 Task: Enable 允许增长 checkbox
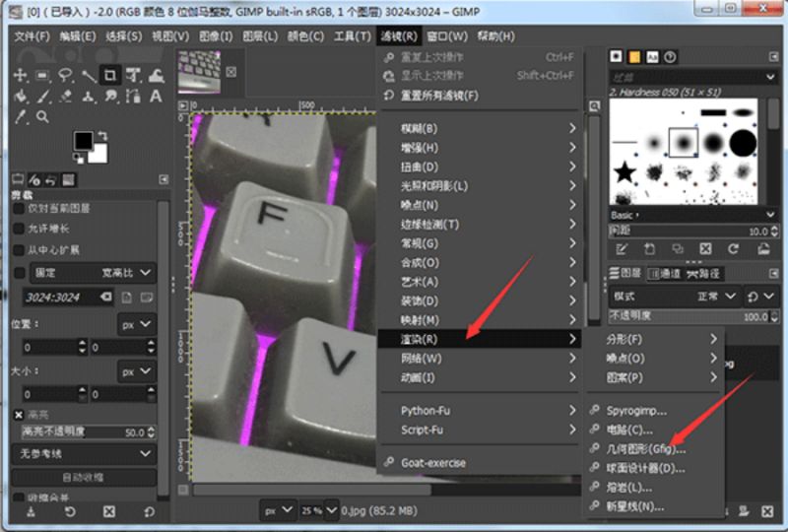coord(19,229)
